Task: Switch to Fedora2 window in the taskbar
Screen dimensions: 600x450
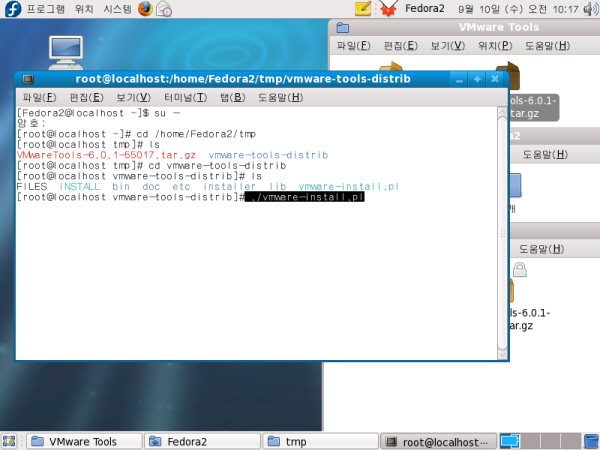Action: point(203,442)
